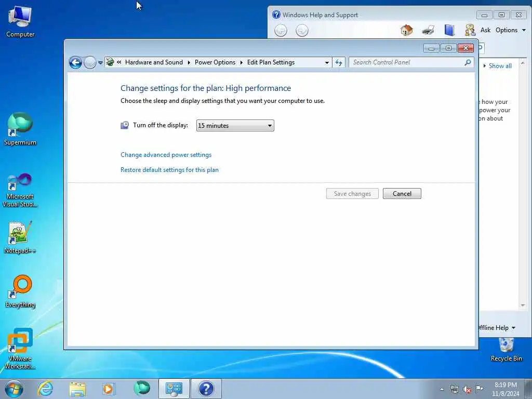Click Edit Plan Settings breadcrumb
The height and width of the screenshot is (399, 532).
271,62
